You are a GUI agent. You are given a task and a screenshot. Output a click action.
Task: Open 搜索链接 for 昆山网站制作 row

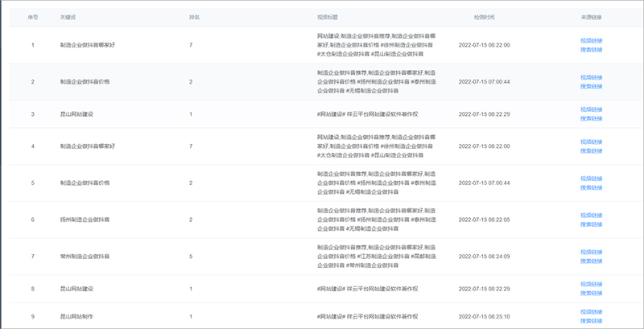[x=591, y=321]
